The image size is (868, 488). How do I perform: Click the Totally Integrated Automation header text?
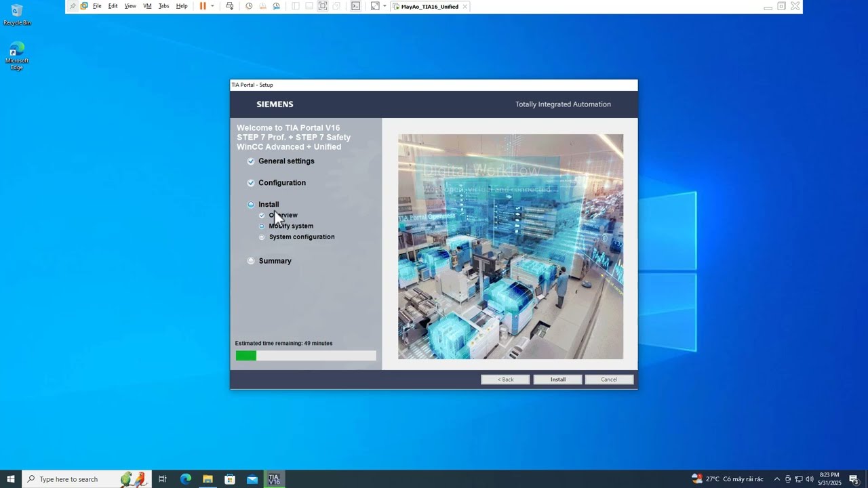563,104
